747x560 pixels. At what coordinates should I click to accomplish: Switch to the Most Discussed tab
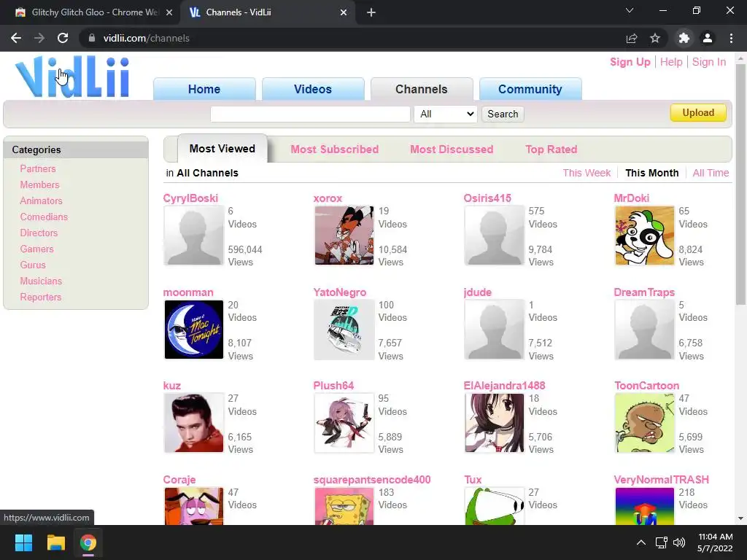pyautogui.click(x=452, y=149)
